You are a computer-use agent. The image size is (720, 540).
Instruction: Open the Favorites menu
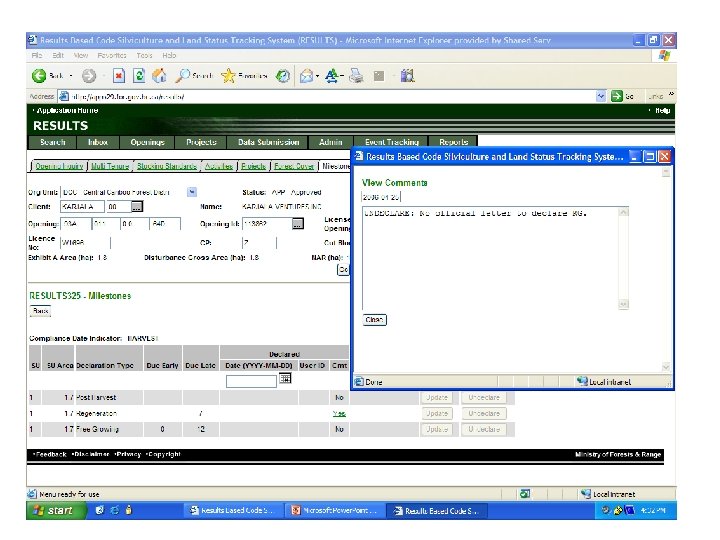pos(112,55)
